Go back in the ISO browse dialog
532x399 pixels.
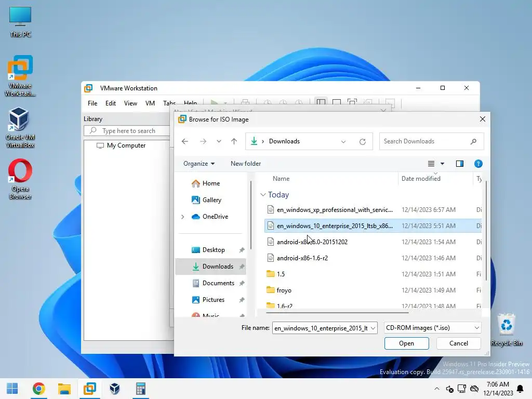click(185, 141)
